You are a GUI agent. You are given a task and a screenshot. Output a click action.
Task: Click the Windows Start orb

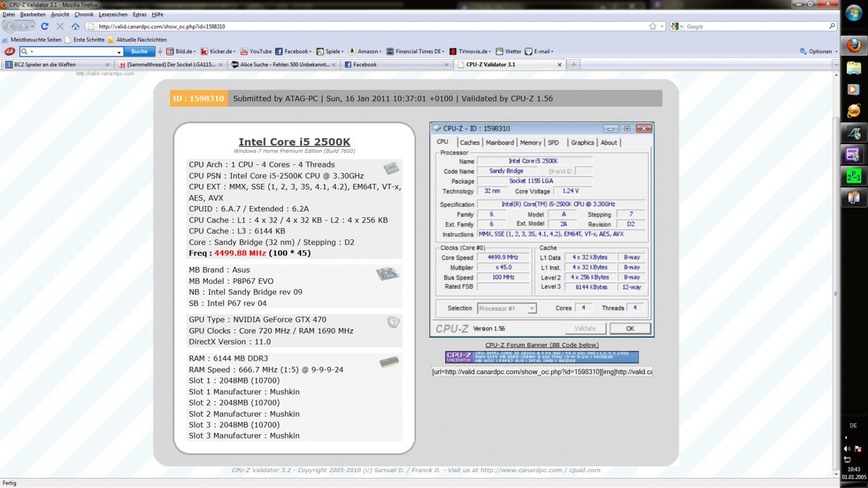854,13
